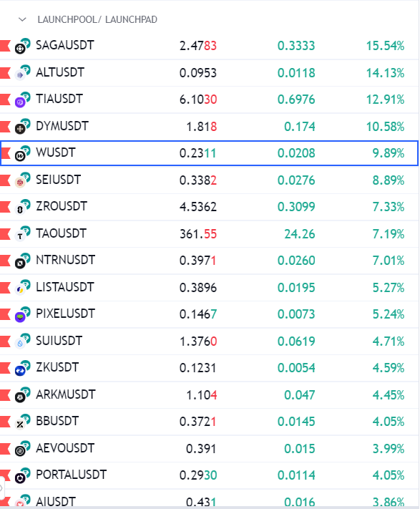Select the ARKMUSDT symbol name

(x=66, y=394)
